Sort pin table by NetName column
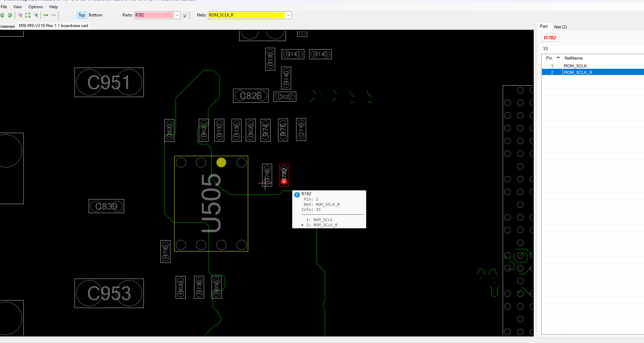Screen dimensions: 644x343 603,58
